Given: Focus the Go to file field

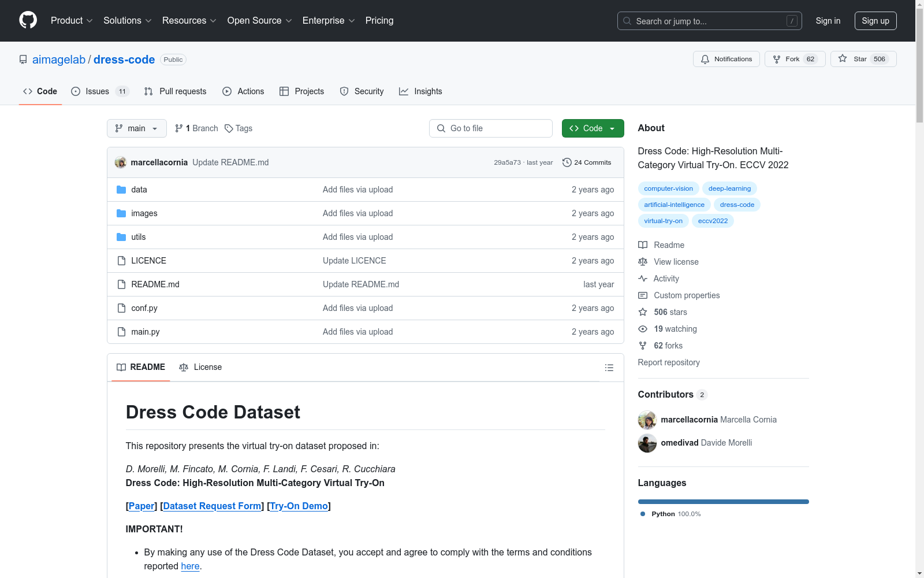Looking at the screenshot, I should point(491,128).
